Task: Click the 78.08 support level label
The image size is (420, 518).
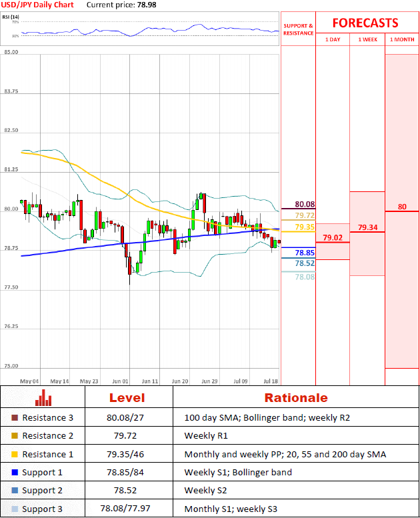Action: [x=305, y=277]
